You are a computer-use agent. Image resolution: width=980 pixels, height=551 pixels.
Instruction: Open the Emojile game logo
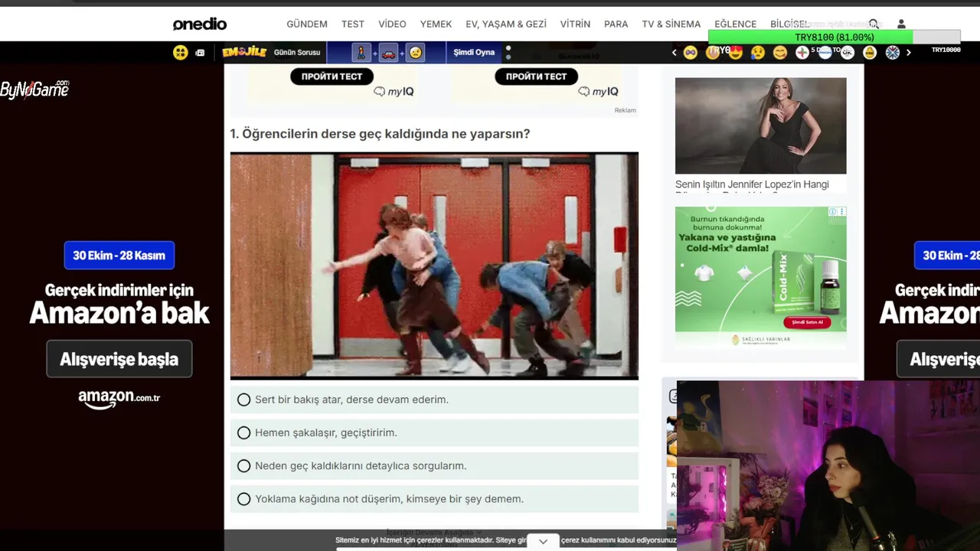(244, 52)
